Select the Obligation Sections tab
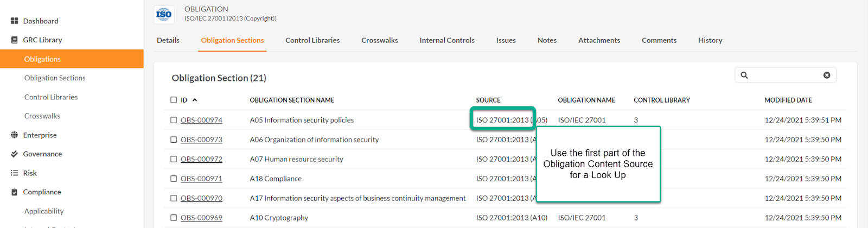Viewport: 868px width, 228px height. pyautogui.click(x=232, y=40)
